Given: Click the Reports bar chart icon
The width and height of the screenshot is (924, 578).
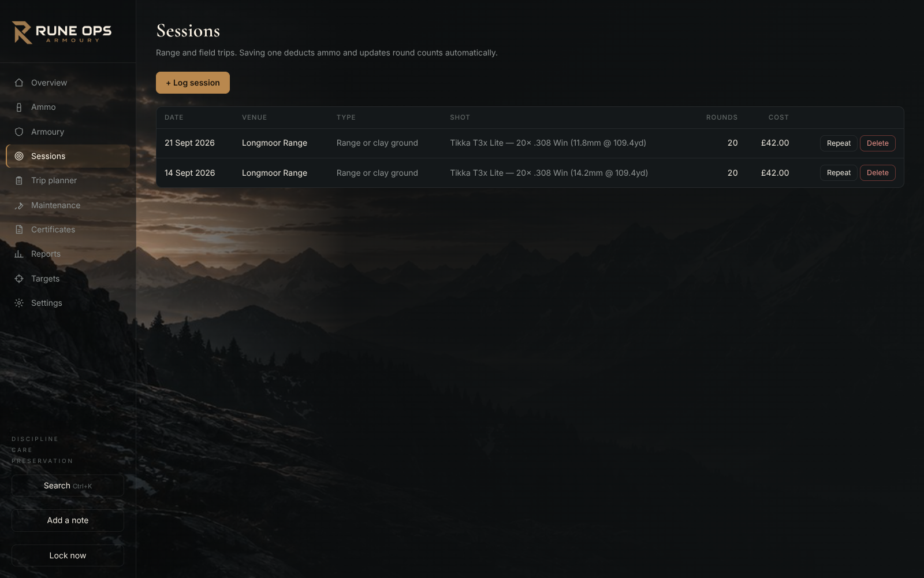Looking at the screenshot, I should click(19, 254).
